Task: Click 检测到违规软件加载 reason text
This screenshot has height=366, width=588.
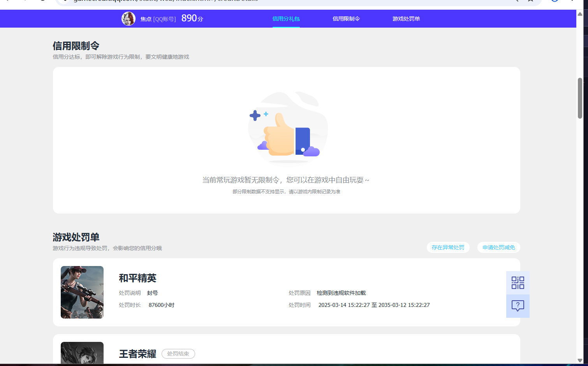Action: point(342,293)
